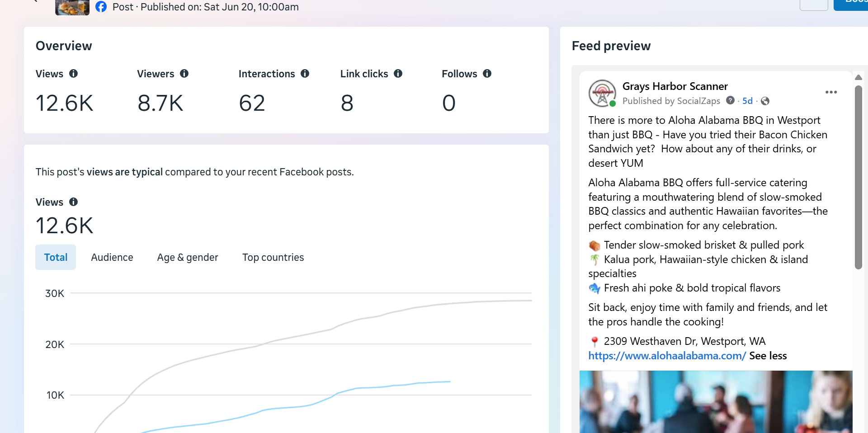Click the 62 interactions value
868x433 pixels.
[252, 103]
